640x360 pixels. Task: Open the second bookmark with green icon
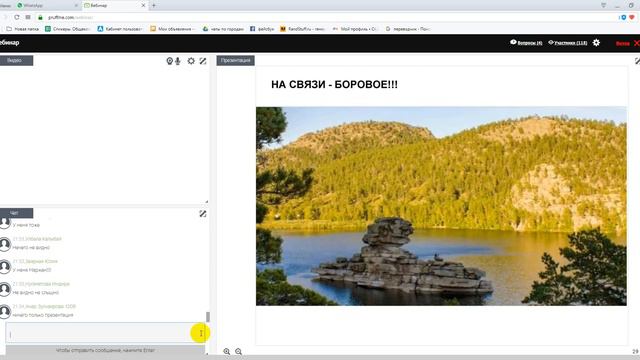tap(68, 29)
